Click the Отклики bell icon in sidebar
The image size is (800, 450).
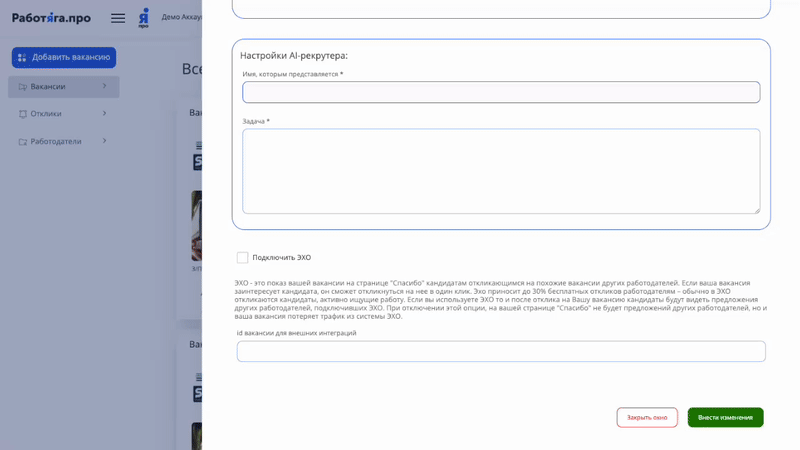pos(22,114)
